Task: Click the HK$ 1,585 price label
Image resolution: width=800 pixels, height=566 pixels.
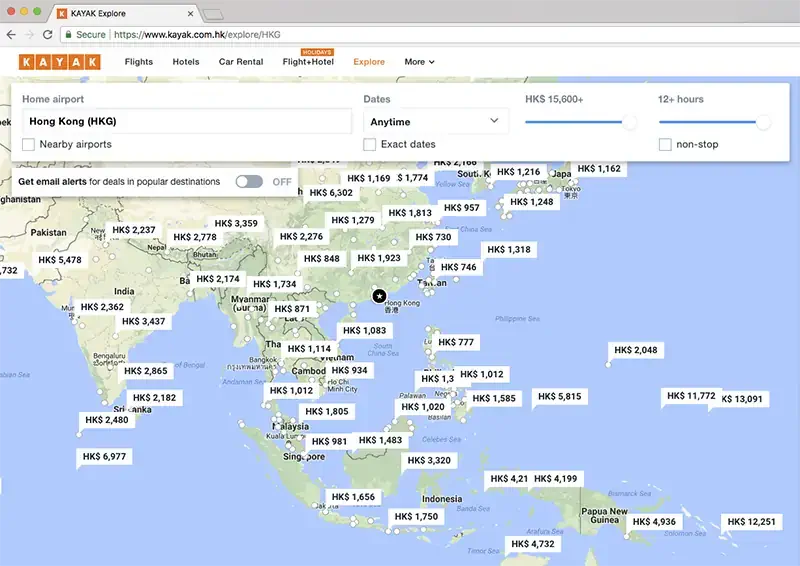Action: (494, 398)
